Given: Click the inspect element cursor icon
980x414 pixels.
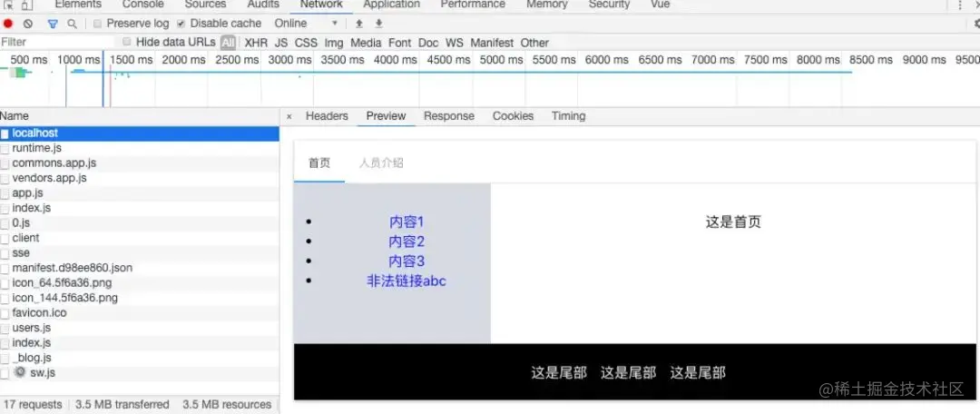Looking at the screenshot, I should coord(8,5).
